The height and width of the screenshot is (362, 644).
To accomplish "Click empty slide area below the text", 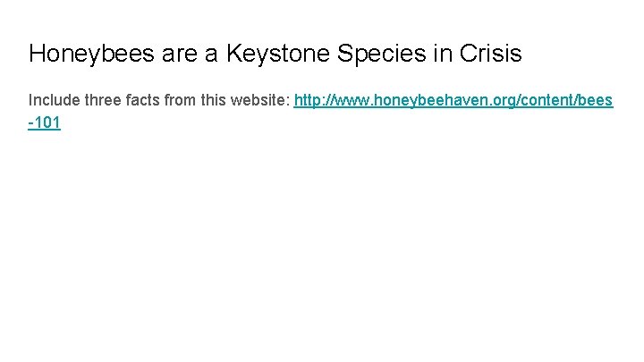I will [x=322, y=250].
